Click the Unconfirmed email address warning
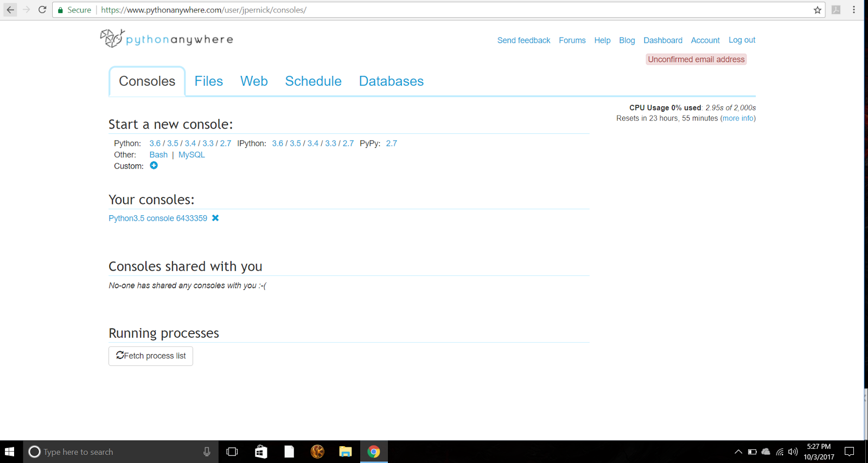The height and width of the screenshot is (463, 868). 696,59
